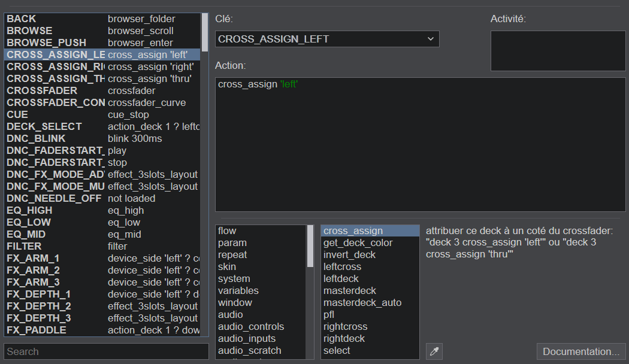
Task: Choose the audio_scratch category
Action: pos(261,351)
